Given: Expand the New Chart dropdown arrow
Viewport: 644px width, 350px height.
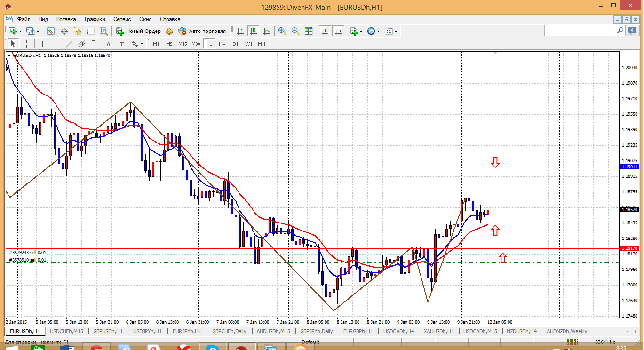Looking at the screenshot, I should click(x=20, y=31).
